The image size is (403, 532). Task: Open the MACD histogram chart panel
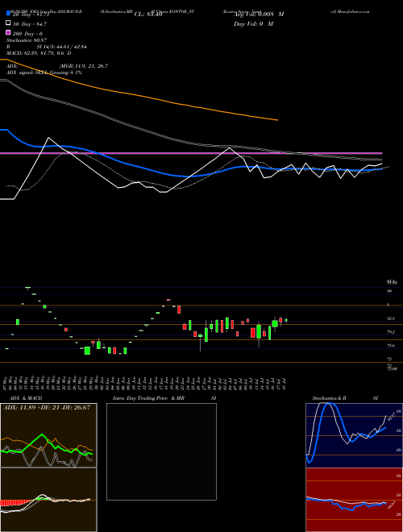coord(48,500)
